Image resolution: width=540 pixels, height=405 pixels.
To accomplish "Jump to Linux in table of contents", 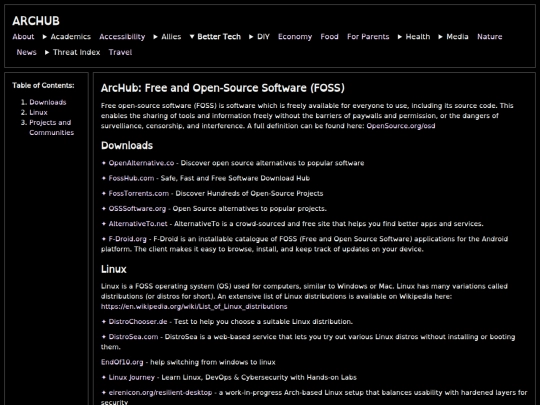I will [x=39, y=113].
